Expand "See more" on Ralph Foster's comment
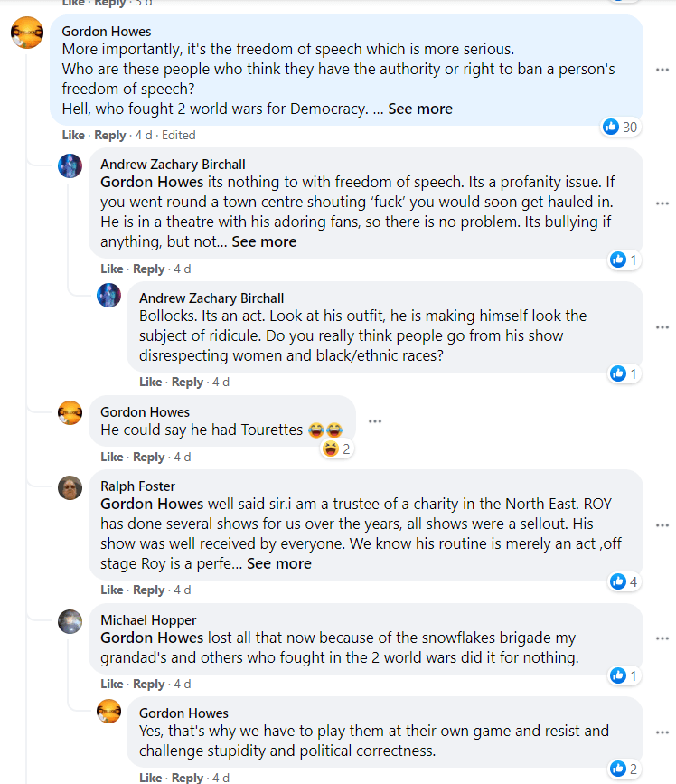676x784 pixels. coord(279,563)
